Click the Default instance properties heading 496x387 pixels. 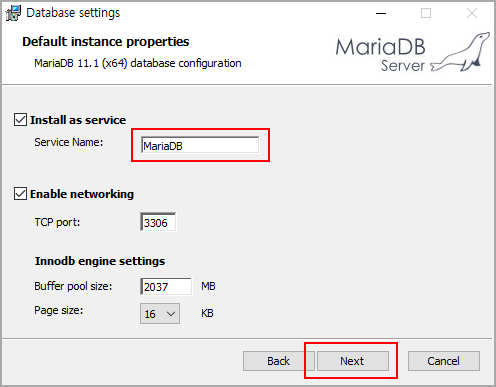[x=106, y=42]
